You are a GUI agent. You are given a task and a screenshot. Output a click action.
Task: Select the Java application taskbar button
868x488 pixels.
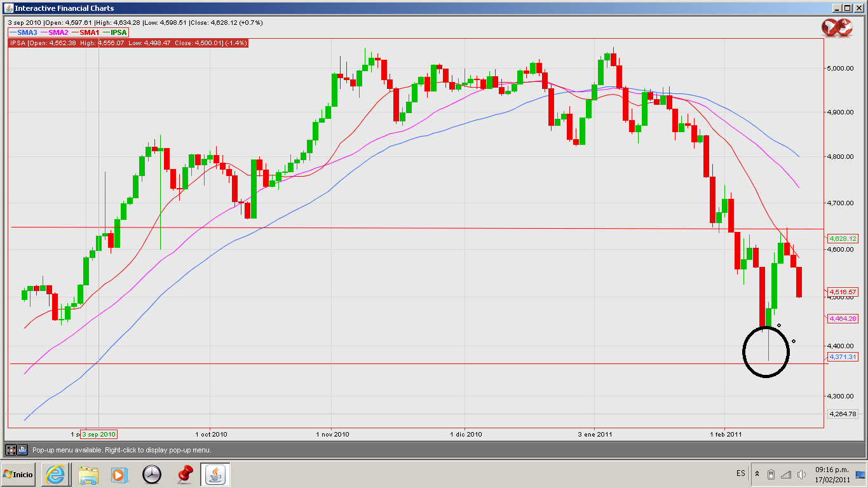215,475
